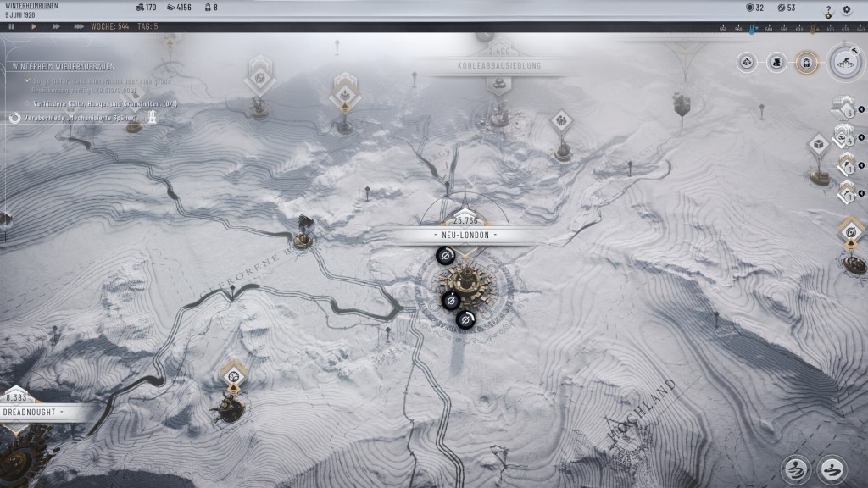Toggle the middle round button beside highlighted one
The width and height of the screenshot is (868, 488).
(776, 62)
